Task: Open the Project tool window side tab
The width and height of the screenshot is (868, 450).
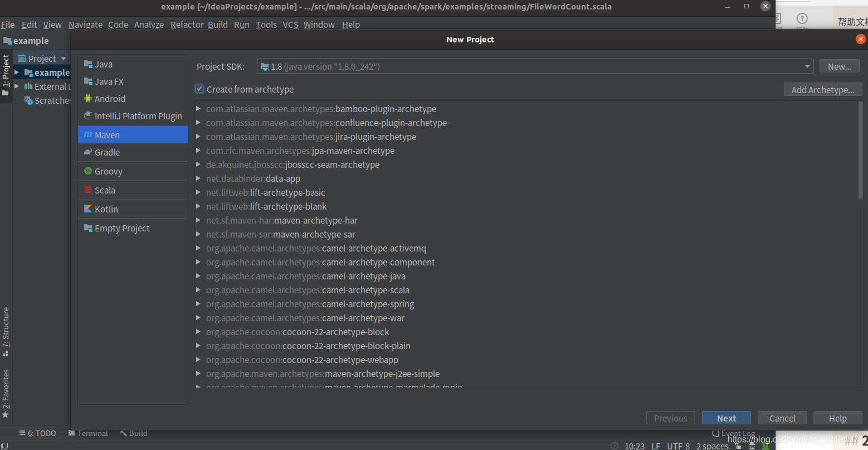Action: [x=6, y=75]
